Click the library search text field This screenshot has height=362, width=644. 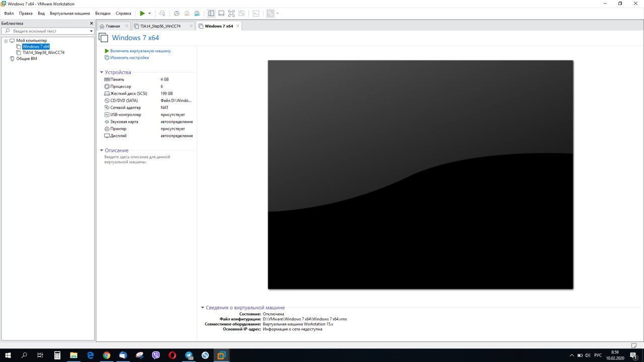[48, 31]
